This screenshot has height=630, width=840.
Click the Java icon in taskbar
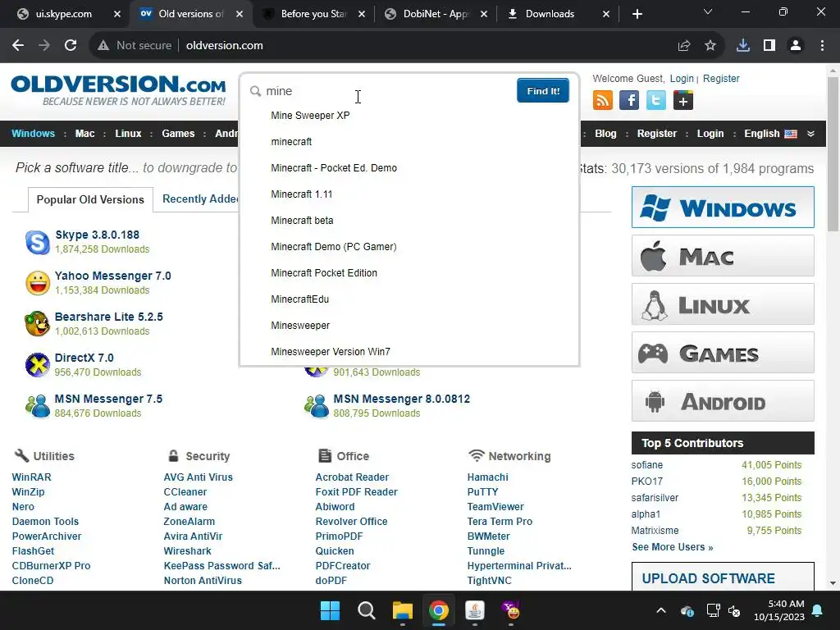pyautogui.click(x=475, y=610)
